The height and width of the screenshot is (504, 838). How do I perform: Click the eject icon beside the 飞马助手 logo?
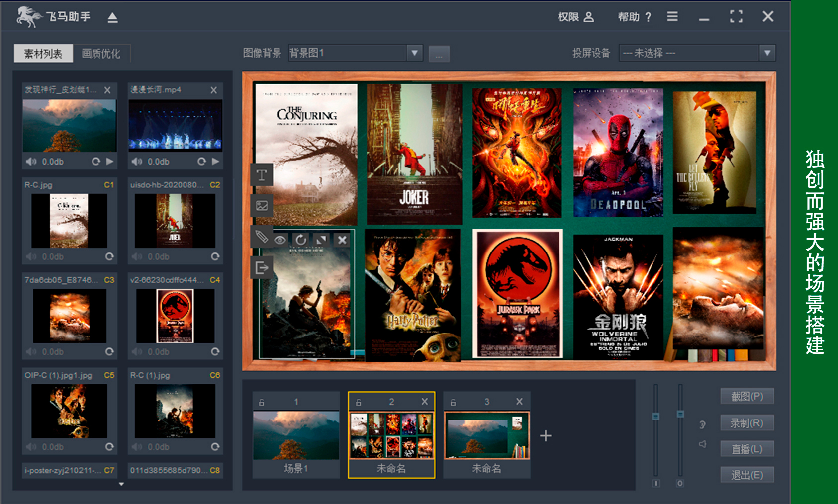click(113, 18)
